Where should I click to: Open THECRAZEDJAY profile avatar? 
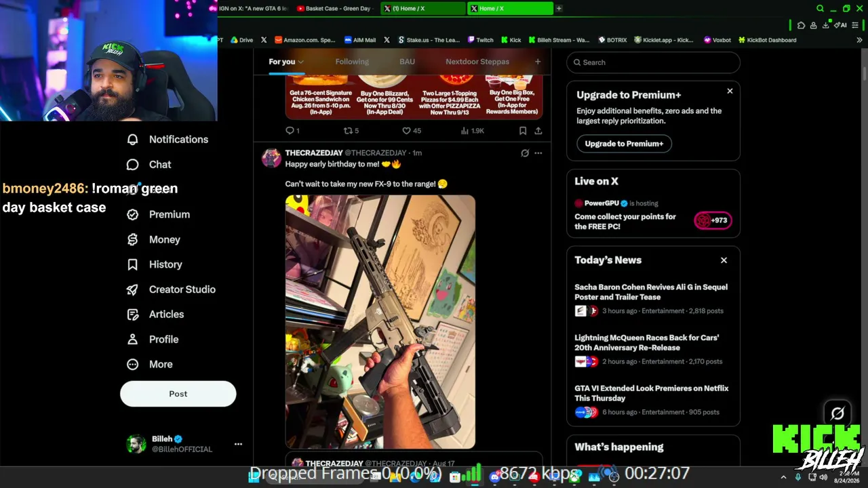click(x=271, y=158)
